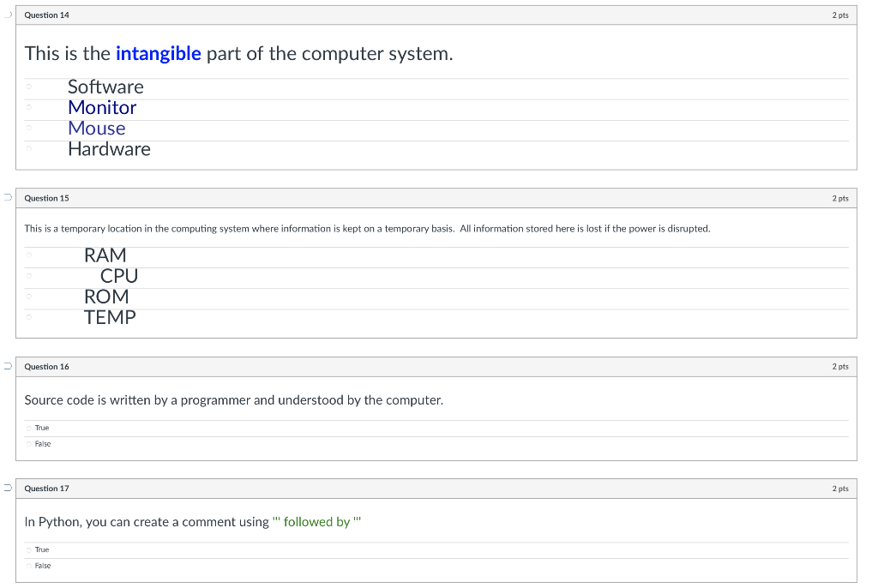Click the blue word 'intangible'
878x588 pixels.
pyautogui.click(x=158, y=54)
